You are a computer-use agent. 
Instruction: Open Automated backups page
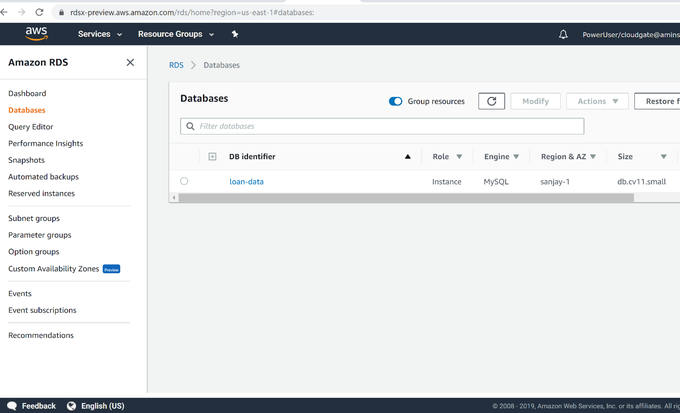[x=43, y=177]
